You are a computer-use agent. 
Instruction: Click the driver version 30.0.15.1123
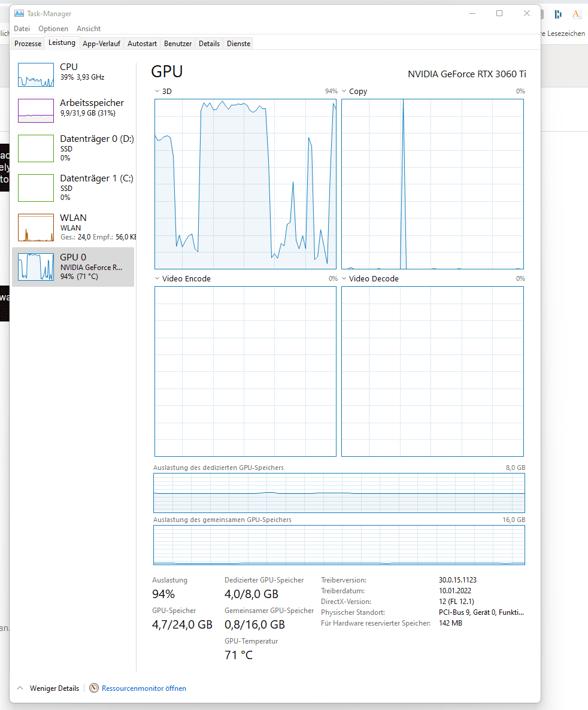pyautogui.click(x=457, y=579)
